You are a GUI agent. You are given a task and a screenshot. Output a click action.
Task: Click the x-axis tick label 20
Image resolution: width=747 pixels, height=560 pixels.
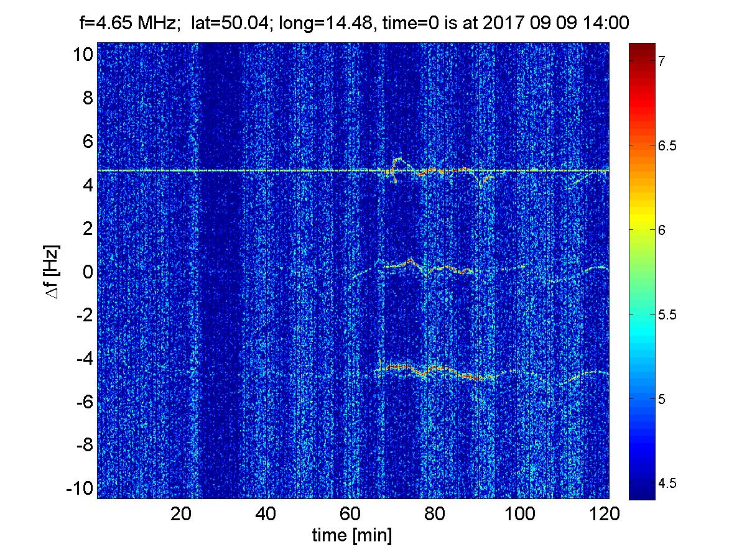(x=181, y=514)
